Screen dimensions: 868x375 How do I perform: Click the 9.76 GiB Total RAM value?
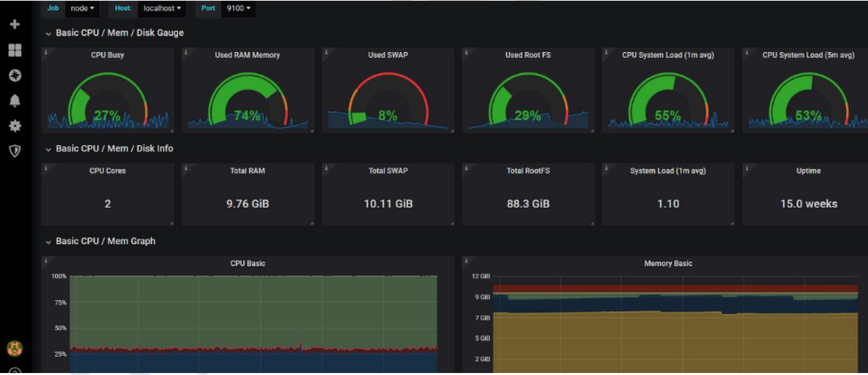247,204
